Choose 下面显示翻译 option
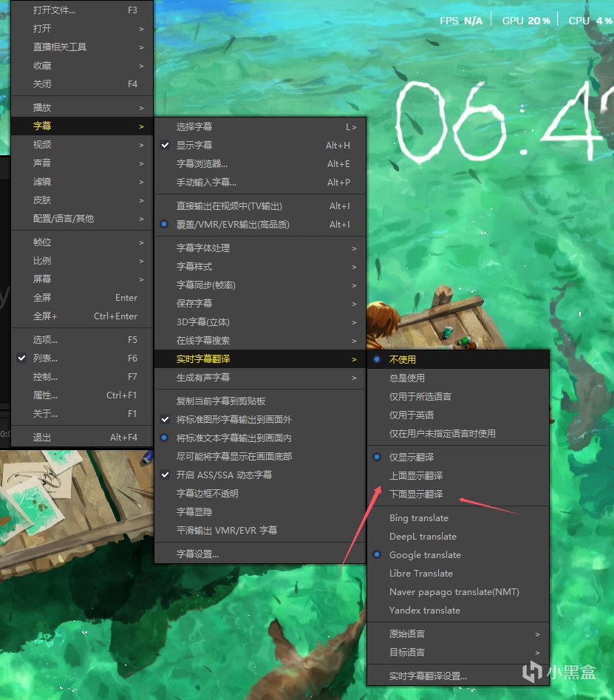The image size is (614, 700). pyautogui.click(x=458, y=494)
